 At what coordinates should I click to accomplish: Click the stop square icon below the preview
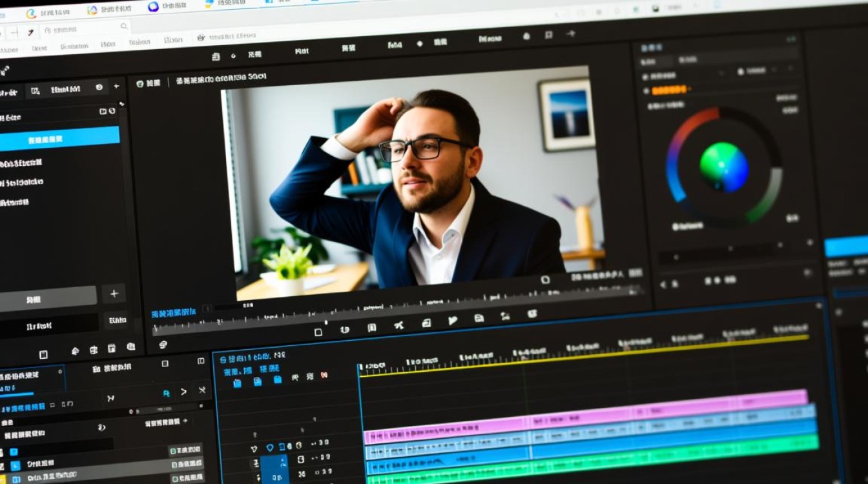coord(318,332)
